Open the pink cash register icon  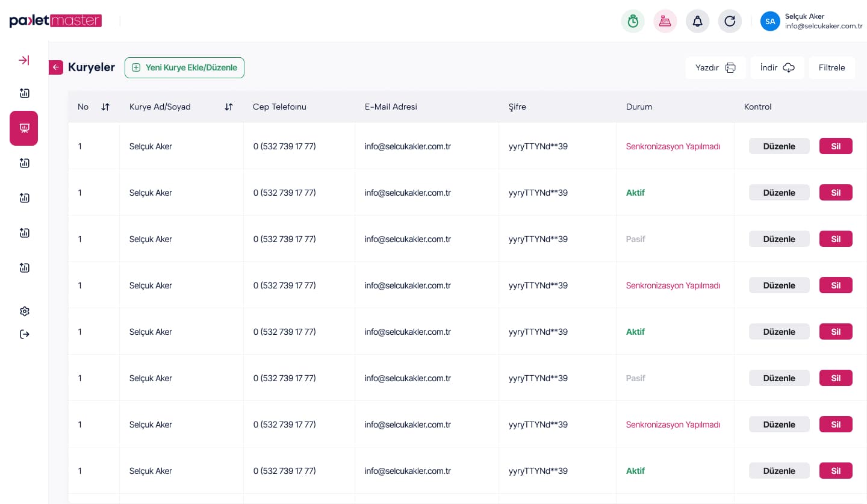[x=665, y=22]
